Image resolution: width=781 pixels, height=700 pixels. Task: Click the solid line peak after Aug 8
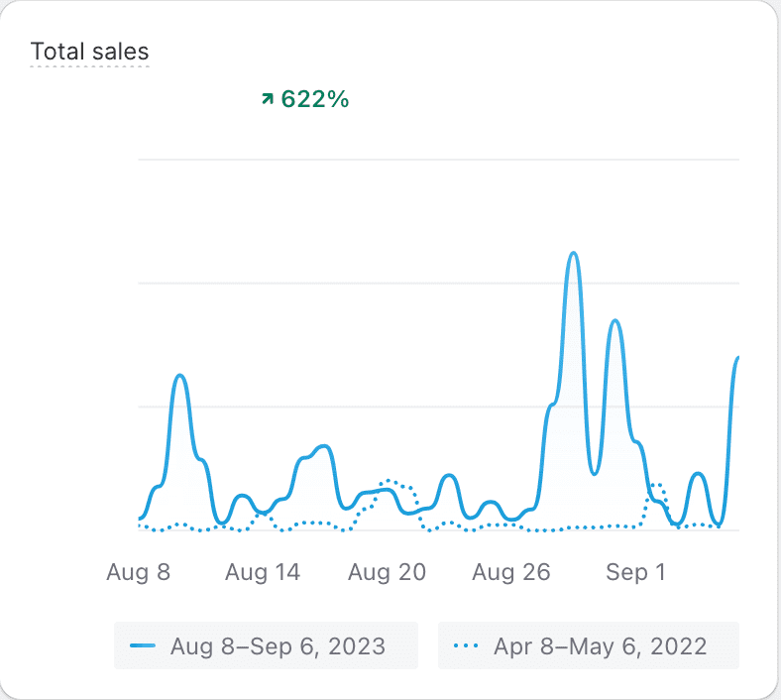point(180,376)
